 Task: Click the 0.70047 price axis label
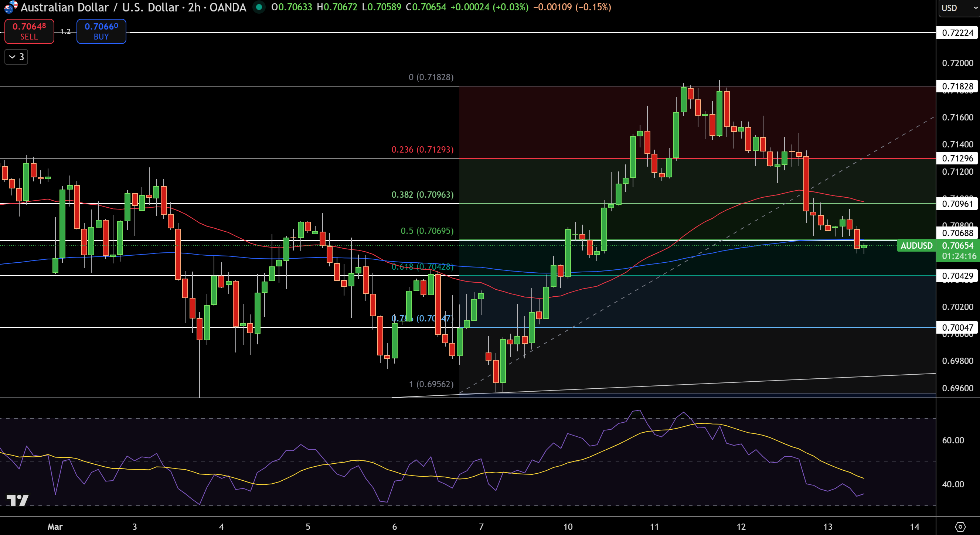click(957, 327)
